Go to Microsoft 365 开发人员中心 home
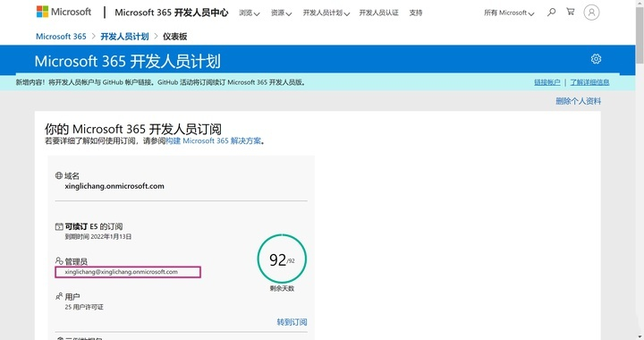Screen dimensions: 644x340 coord(171,13)
